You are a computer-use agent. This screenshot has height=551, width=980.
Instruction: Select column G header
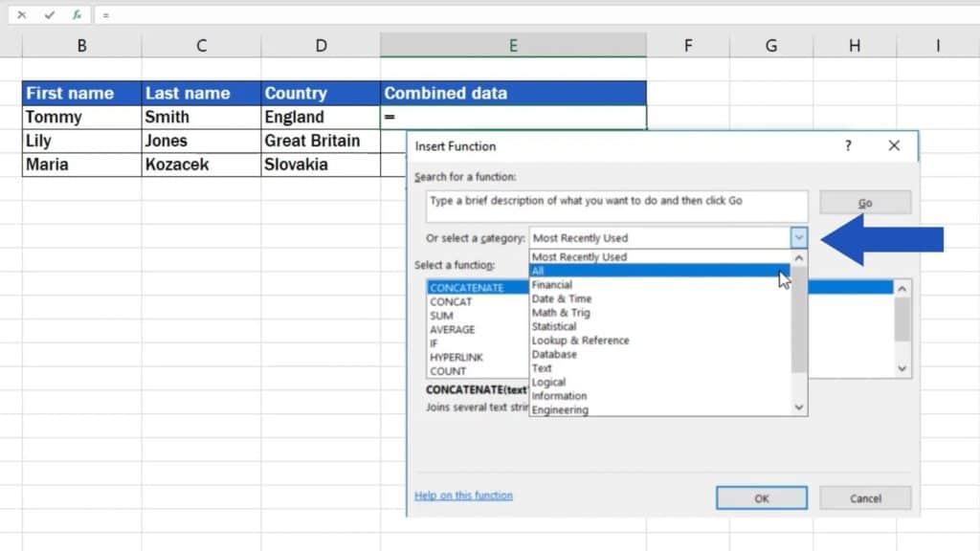tap(771, 46)
